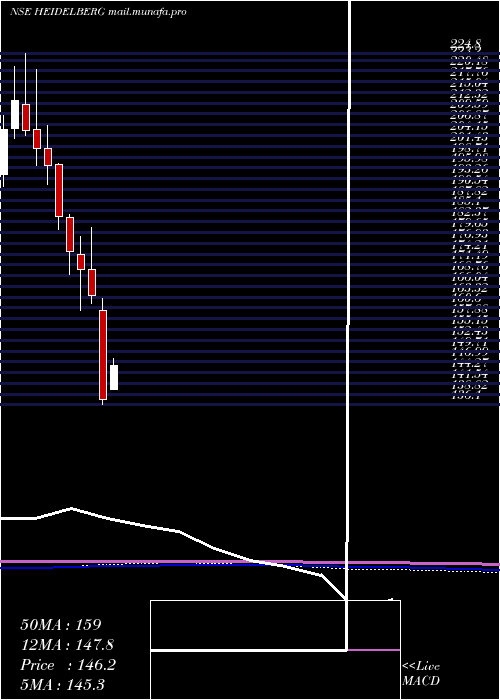Click the tallest red candlestick body
The image size is (500, 700).
click(x=103, y=355)
